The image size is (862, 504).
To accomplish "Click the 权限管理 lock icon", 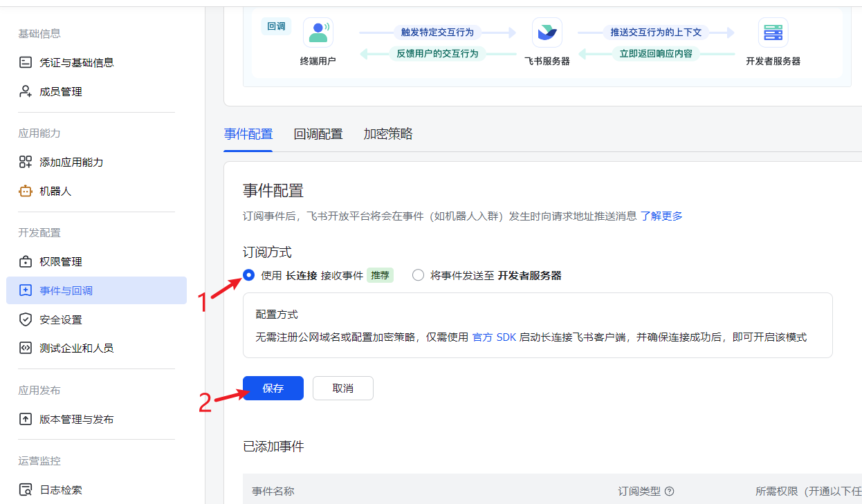I will 26,262.
